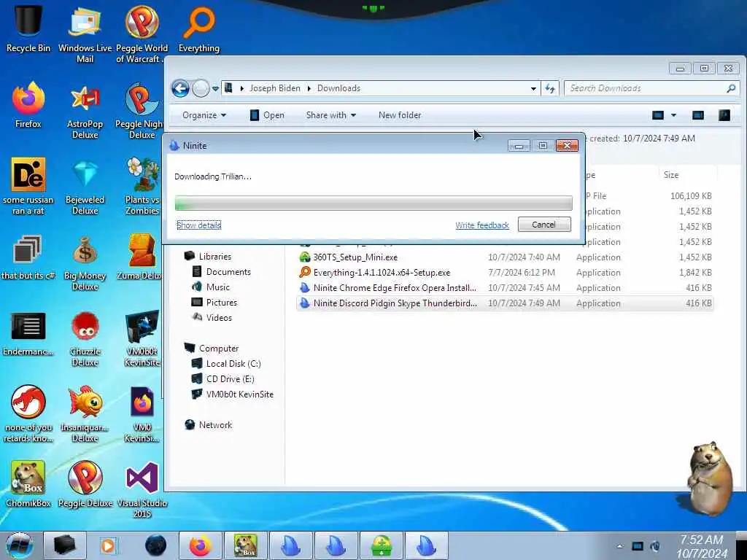The image size is (747, 560).
Task: Click the Explorer refresh arrows button
Action: coord(550,88)
